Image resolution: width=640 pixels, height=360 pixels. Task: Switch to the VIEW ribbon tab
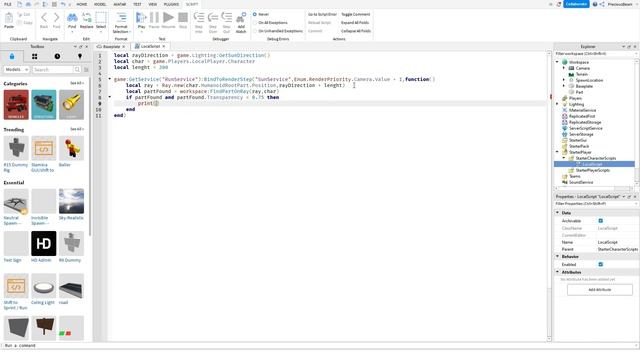coord(153,4)
